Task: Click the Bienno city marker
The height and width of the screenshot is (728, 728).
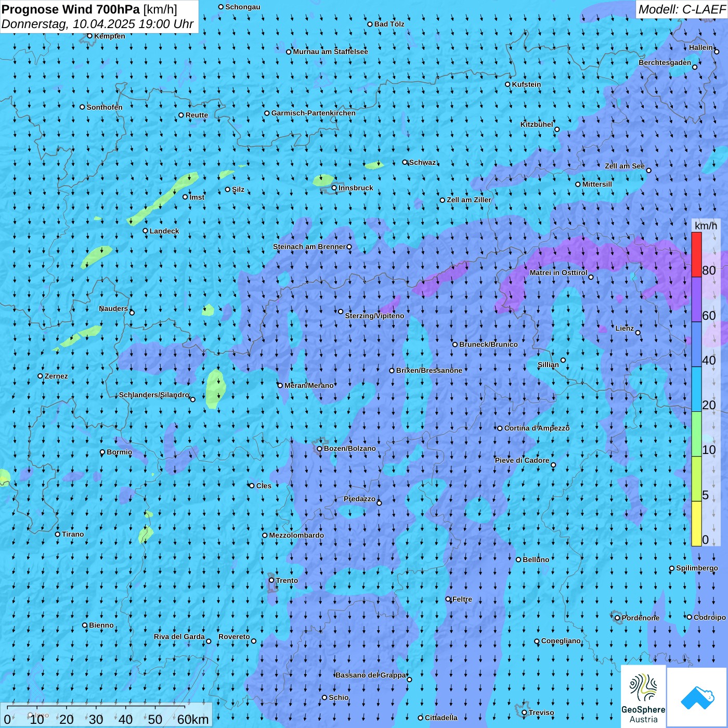Action: tap(85, 626)
